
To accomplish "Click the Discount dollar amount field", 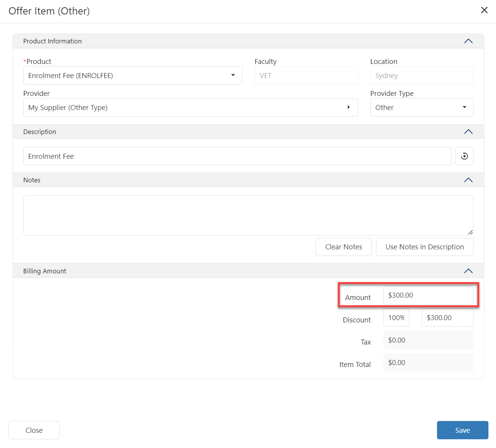I will click(447, 318).
